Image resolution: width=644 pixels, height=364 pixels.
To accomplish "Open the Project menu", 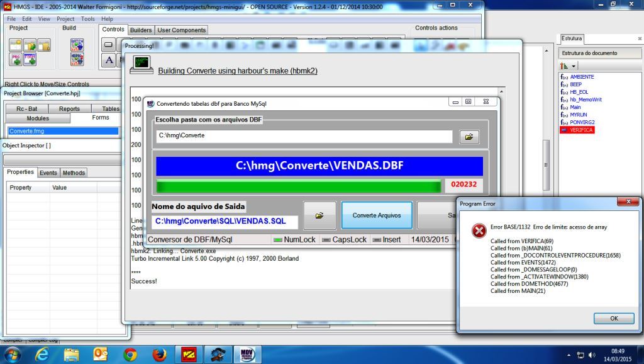I will point(65,19).
